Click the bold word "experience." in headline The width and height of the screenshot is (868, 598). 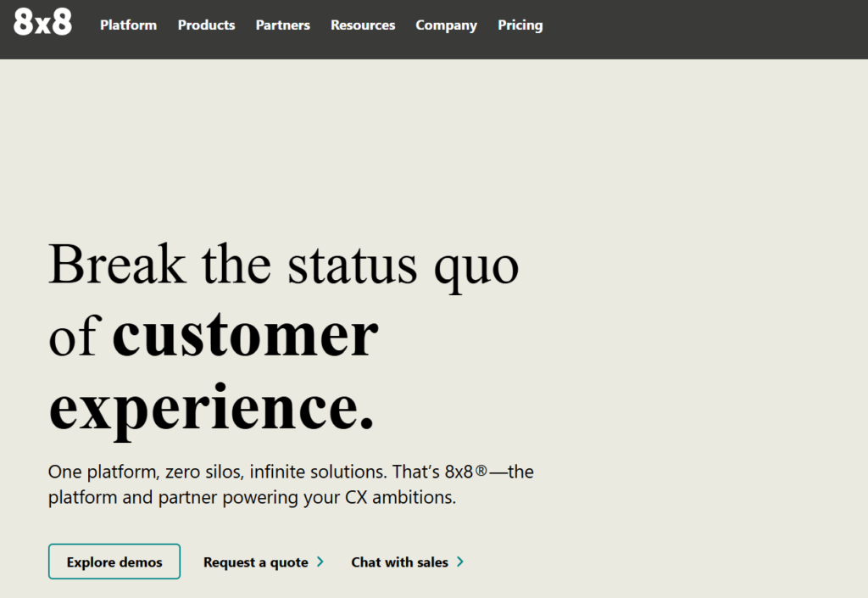click(x=211, y=407)
